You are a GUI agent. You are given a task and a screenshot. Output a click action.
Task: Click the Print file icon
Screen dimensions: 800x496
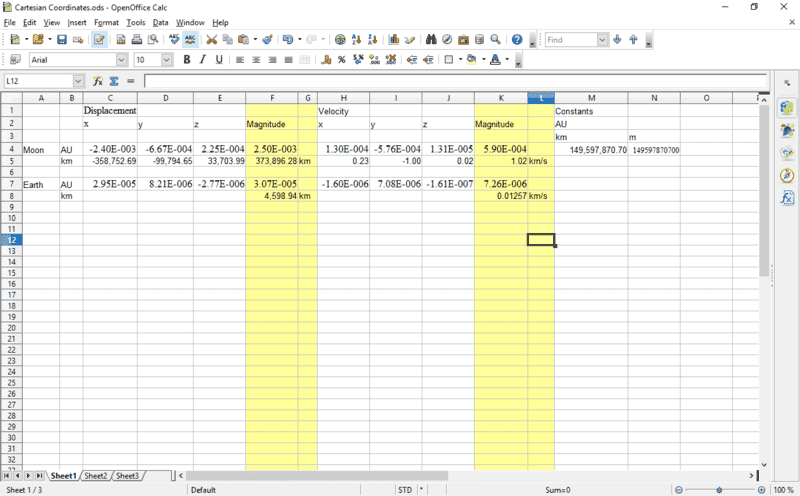(136, 40)
